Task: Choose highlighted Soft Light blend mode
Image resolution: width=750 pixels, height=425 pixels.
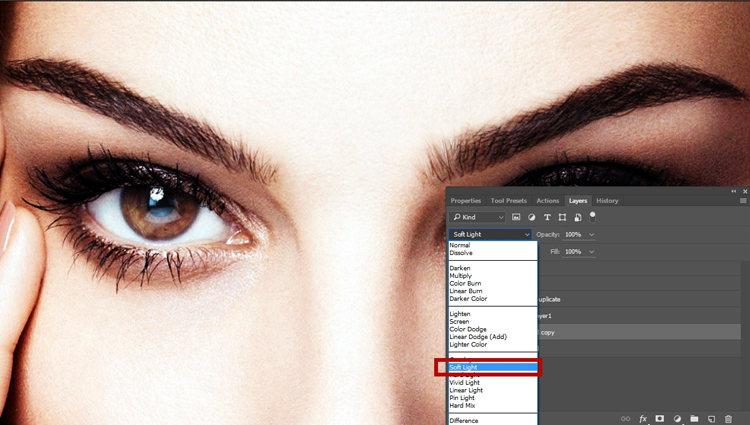Action: tap(493, 367)
